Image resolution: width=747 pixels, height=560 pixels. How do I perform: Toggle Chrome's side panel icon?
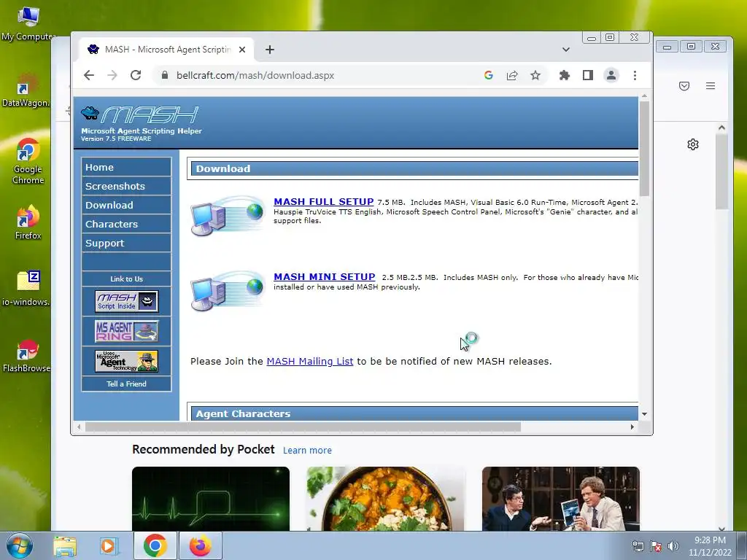coord(588,75)
